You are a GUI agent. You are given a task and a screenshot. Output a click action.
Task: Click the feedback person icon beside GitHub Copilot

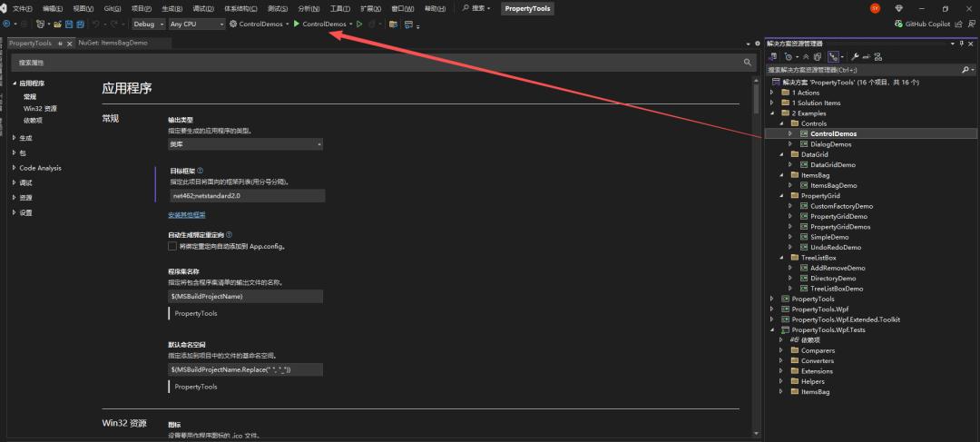tap(971, 24)
